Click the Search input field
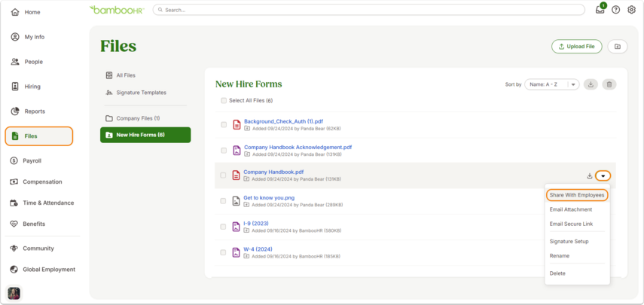Viewport: 644px width, 305px height. click(x=369, y=10)
